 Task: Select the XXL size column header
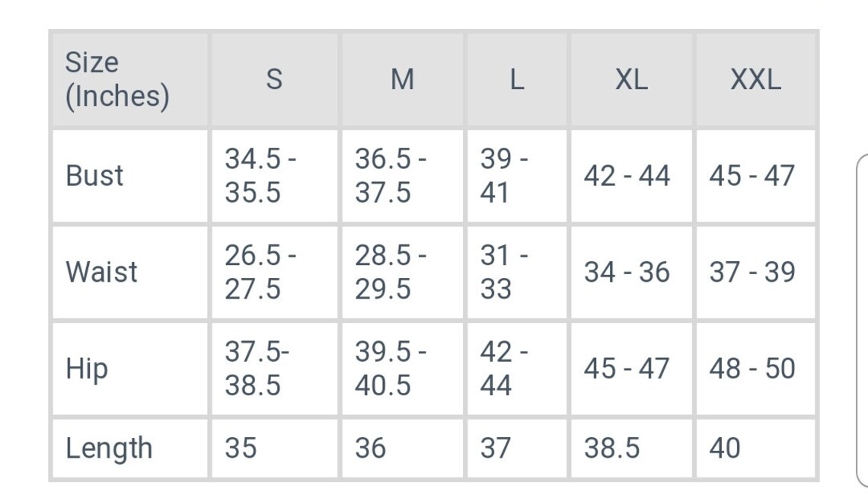click(x=755, y=80)
